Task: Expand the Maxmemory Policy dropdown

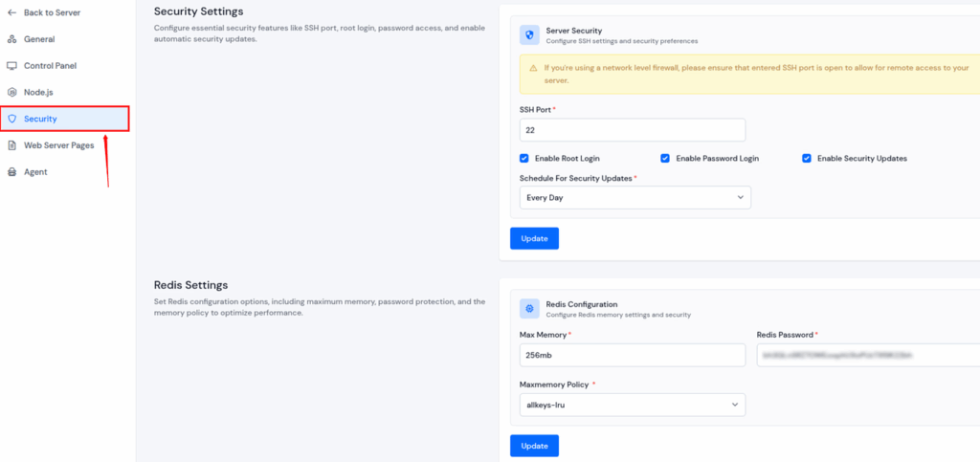Action: [x=632, y=406]
